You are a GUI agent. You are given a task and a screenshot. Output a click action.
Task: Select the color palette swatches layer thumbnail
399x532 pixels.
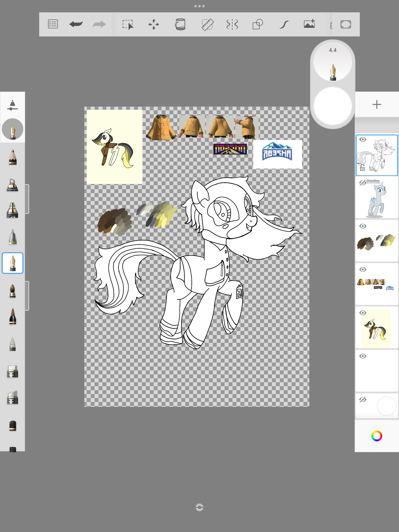coord(377,241)
